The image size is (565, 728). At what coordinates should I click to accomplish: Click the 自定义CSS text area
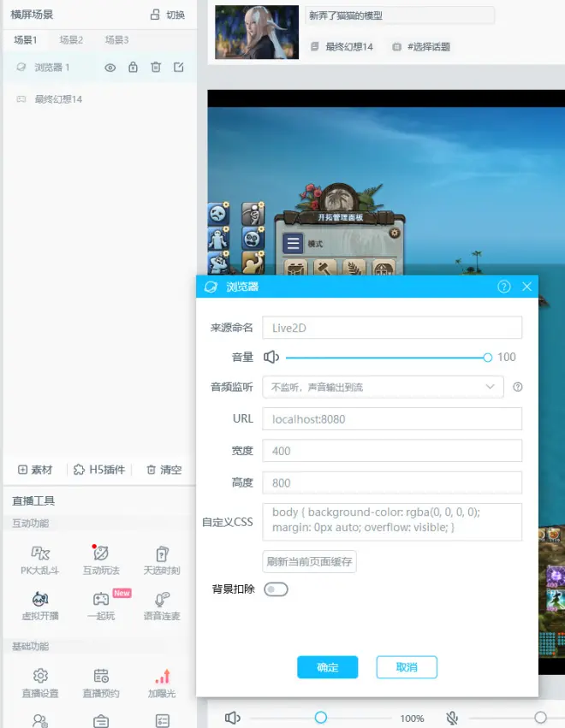click(392, 522)
